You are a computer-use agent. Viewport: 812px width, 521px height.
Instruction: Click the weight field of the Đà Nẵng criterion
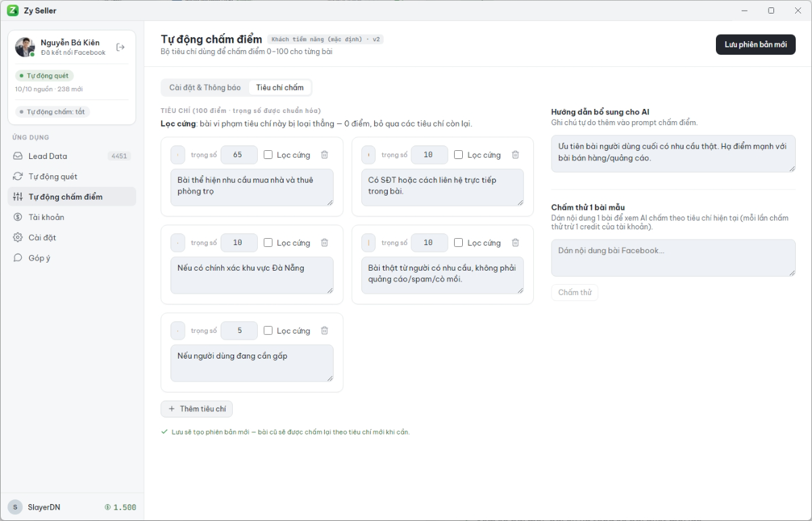click(239, 243)
